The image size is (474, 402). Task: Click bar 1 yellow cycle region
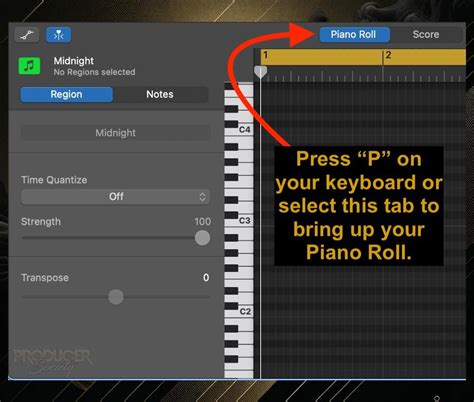click(322, 57)
